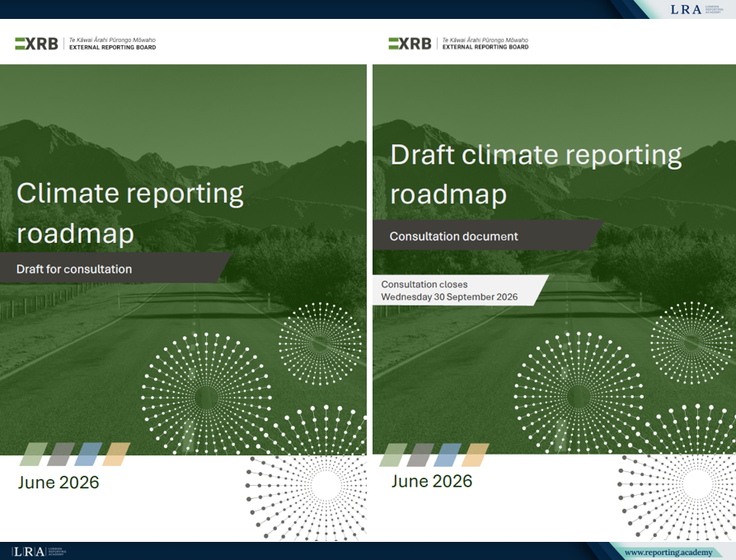Click 'Consultation closes Wednesday 30 September 2026' label
736x560 pixels.
(461, 291)
